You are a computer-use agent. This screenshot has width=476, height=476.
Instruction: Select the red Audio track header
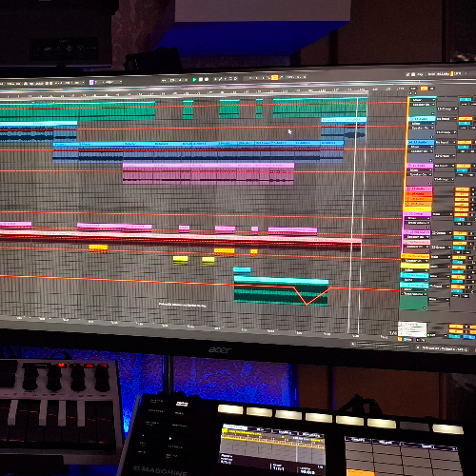[x=419, y=194]
